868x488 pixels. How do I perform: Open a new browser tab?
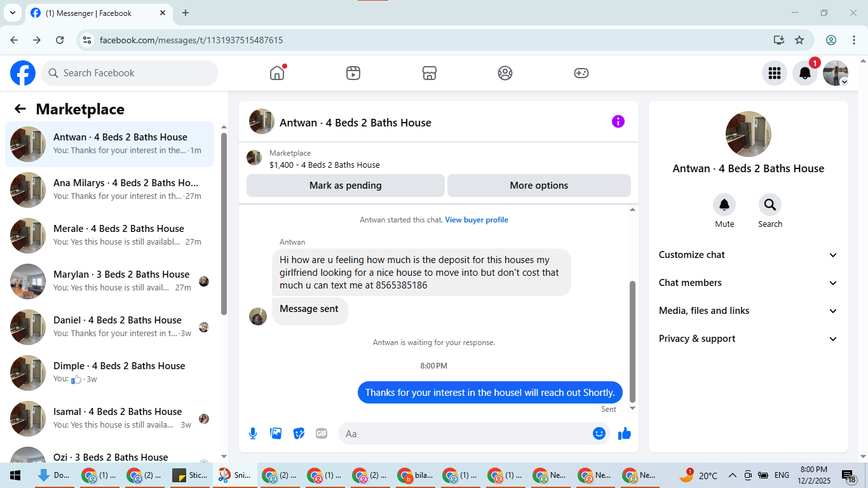(186, 13)
